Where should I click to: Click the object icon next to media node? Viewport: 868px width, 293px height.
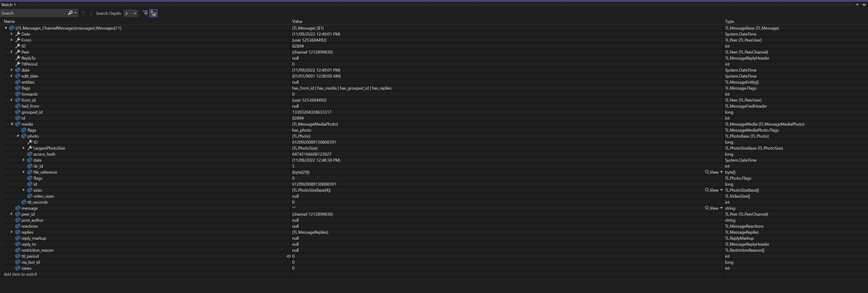pos(18,124)
